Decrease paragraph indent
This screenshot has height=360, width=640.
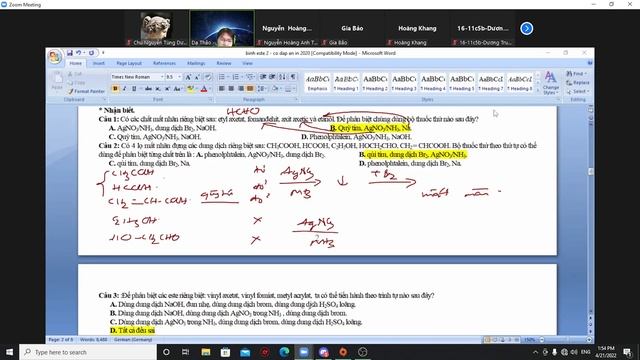(263, 77)
